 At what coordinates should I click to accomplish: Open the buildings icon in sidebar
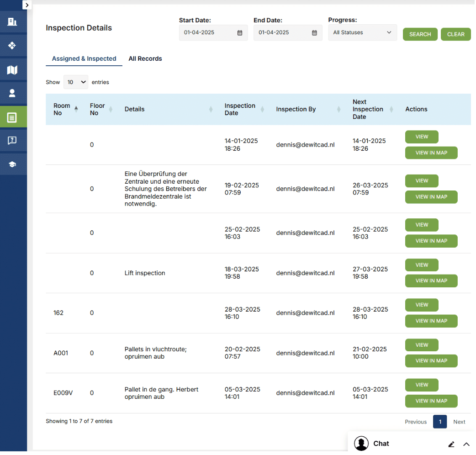coord(12,21)
